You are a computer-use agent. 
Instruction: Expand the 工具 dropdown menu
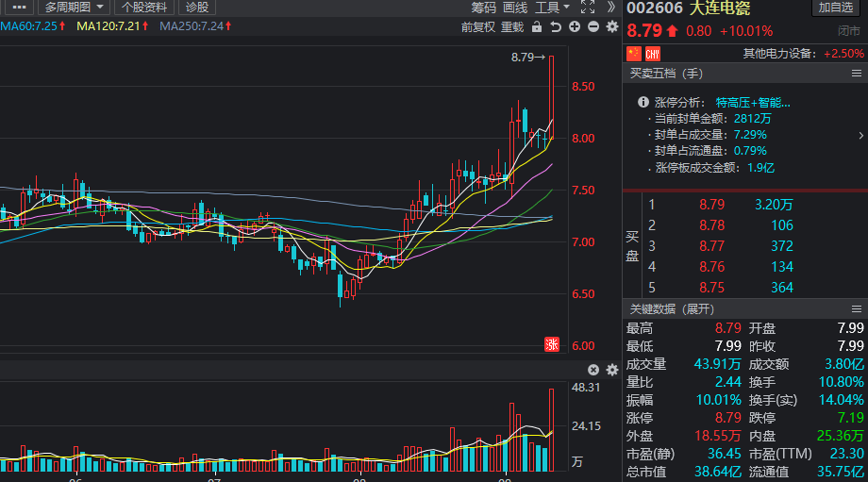[553, 7]
